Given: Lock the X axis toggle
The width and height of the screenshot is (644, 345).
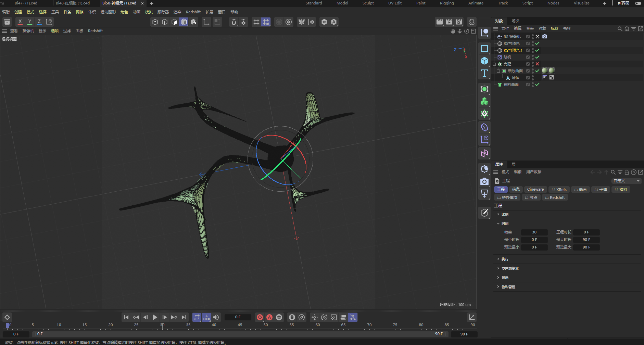Looking at the screenshot, I should pos(20,22).
